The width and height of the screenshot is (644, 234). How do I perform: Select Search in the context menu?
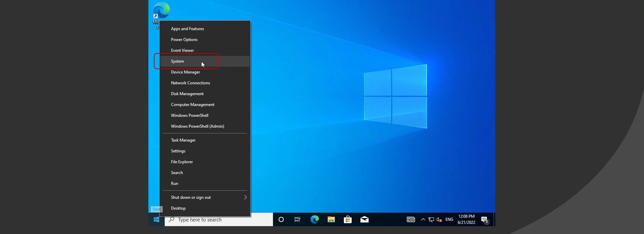(x=205, y=173)
